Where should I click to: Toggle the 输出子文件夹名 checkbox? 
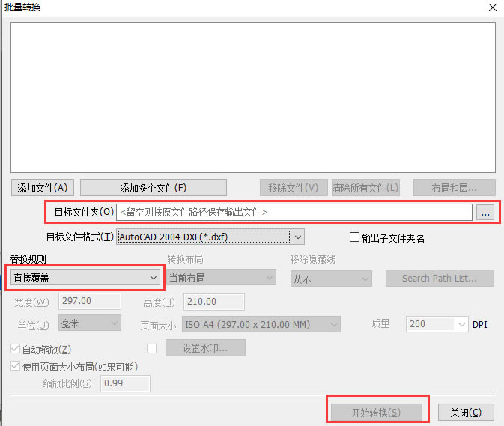pyautogui.click(x=354, y=237)
